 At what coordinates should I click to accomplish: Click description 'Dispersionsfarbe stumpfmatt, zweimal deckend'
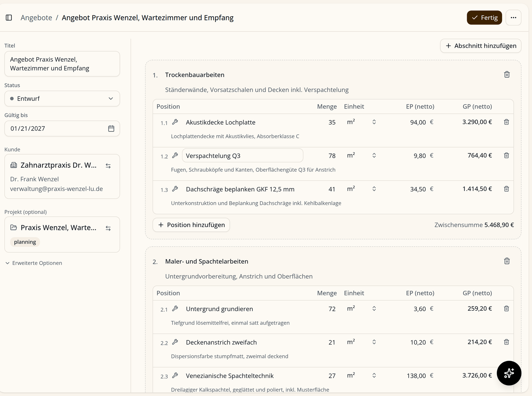[x=230, y=356]
